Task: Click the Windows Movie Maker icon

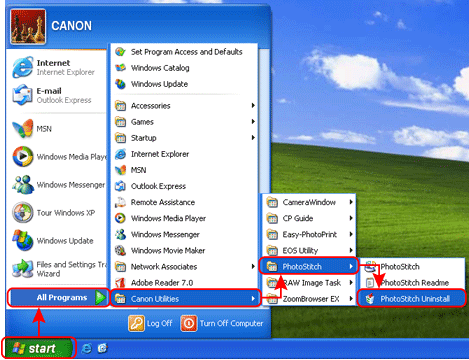Action: coord(120,250)
